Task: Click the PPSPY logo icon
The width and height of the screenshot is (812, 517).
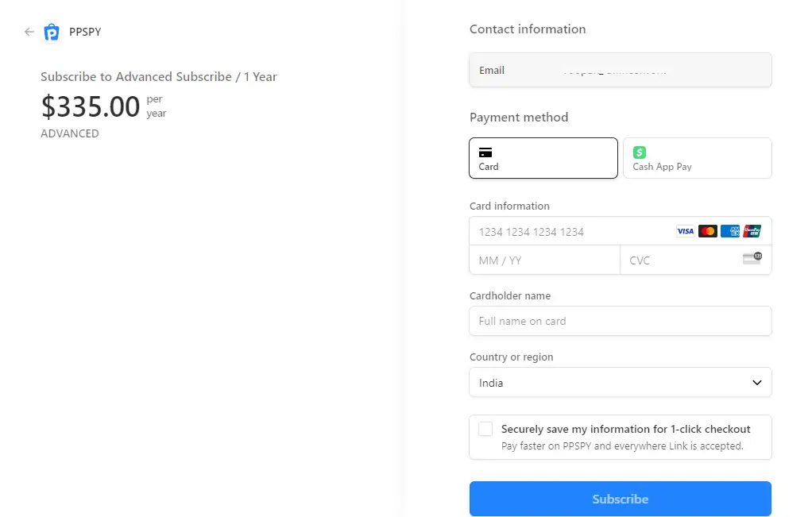Action: click(51, 32)
